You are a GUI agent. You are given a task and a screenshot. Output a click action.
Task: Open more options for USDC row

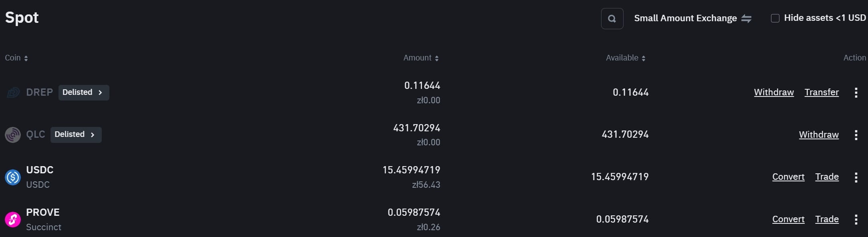856,177
